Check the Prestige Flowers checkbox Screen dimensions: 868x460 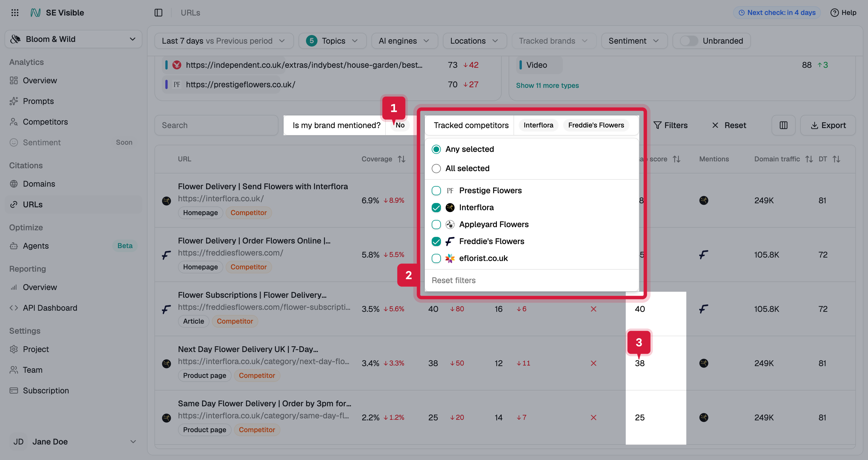[436, 191]
